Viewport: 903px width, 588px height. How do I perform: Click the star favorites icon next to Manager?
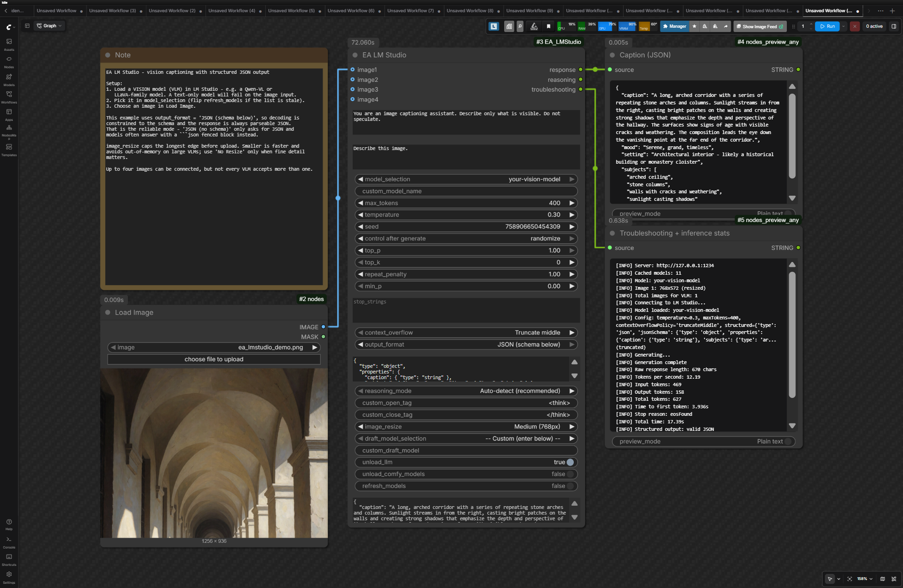694,26
